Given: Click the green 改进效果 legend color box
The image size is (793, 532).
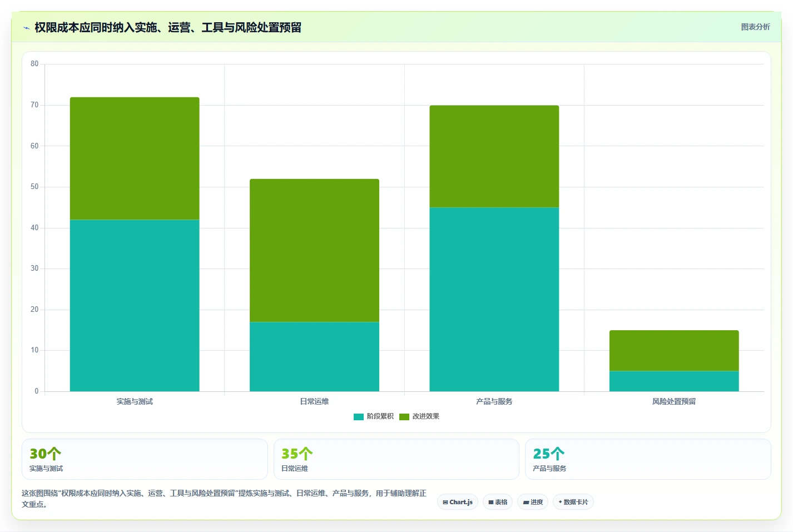Looking at the screenshot, I should [404, 417].
